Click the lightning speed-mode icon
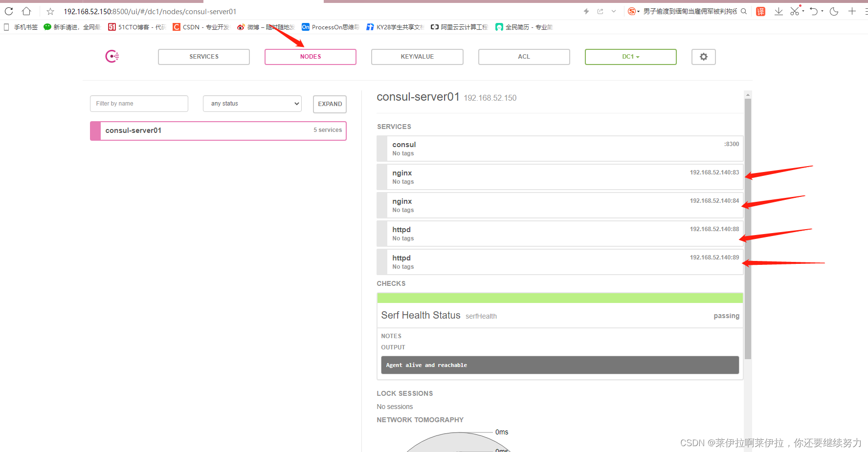The height and width of the screenshot is (452, 868). click(586, 11)
